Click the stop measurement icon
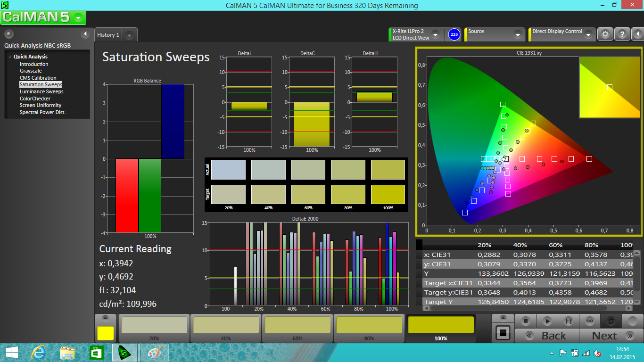Screen dimensions: 644x362 (525, 321)
